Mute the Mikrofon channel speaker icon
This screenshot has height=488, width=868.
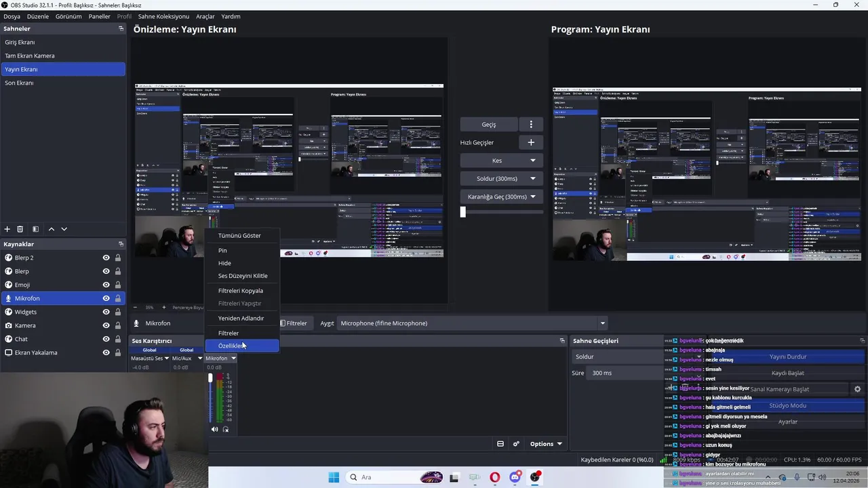214,429
